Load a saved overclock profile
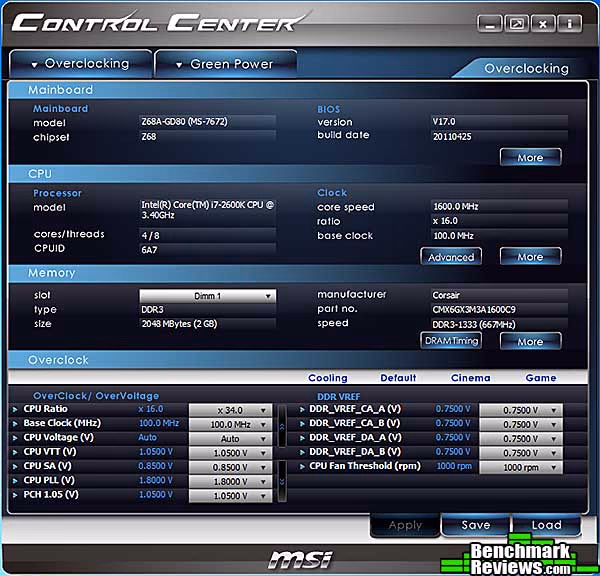The width and height of the screenshot is (600, 576). click(546, 525)
